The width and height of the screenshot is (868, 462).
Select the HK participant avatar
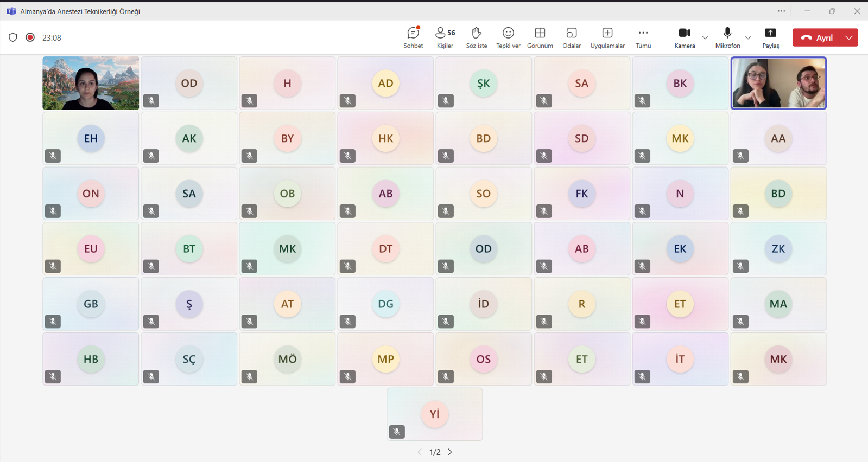point(385,138)
